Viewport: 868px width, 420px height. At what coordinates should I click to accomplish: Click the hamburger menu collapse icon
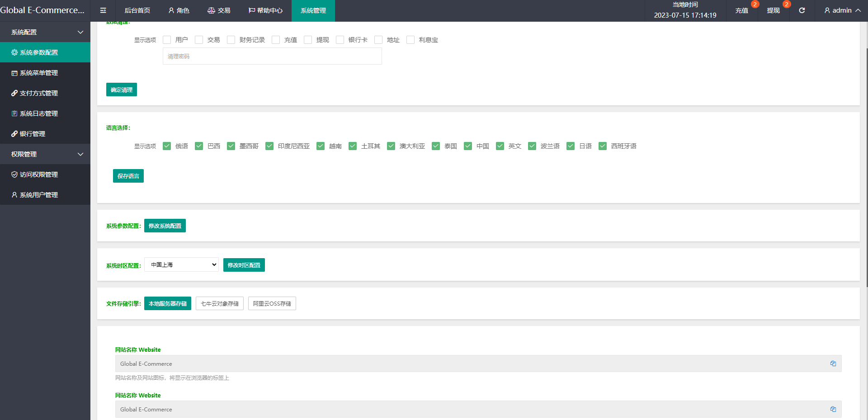tap(103, 10)
